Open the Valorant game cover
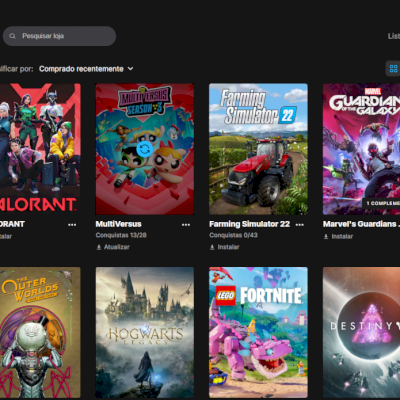400x400 pixels. coord(40,149)
